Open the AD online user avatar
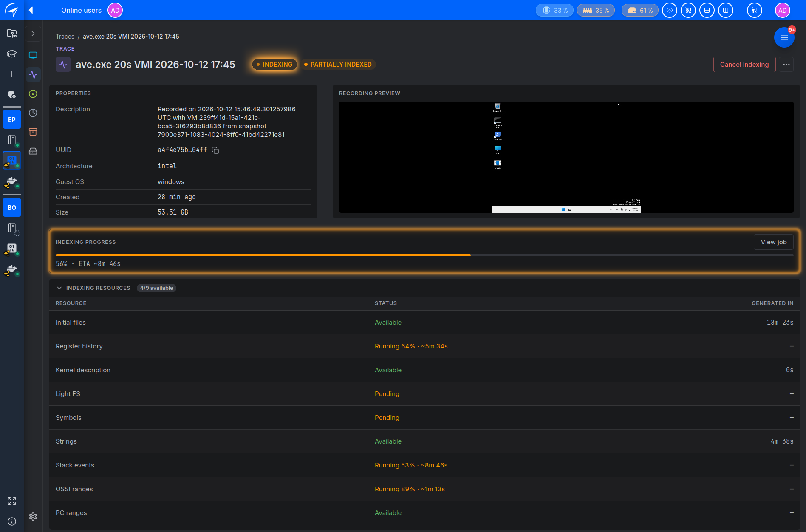Viewport: 806px width, 532px height. 115,10
